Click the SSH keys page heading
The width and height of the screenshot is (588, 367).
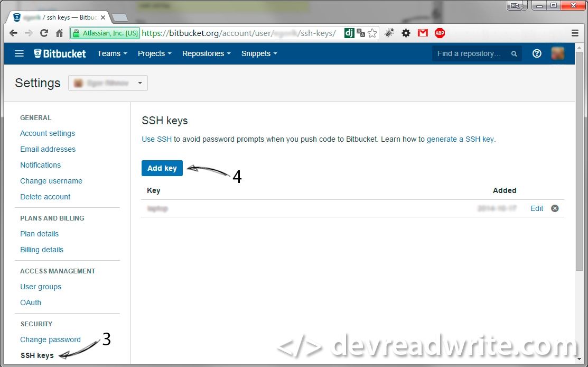click(165, 121)
